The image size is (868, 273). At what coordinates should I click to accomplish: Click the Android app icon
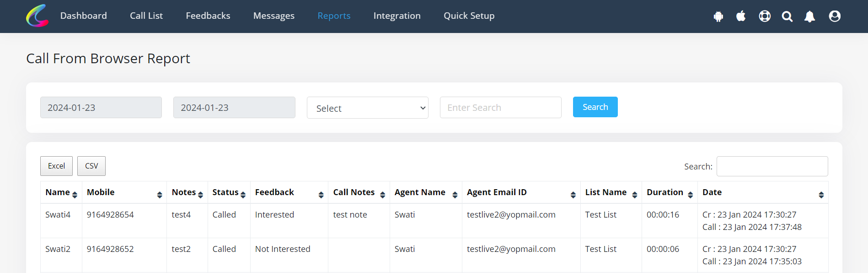tap(718, 16)
